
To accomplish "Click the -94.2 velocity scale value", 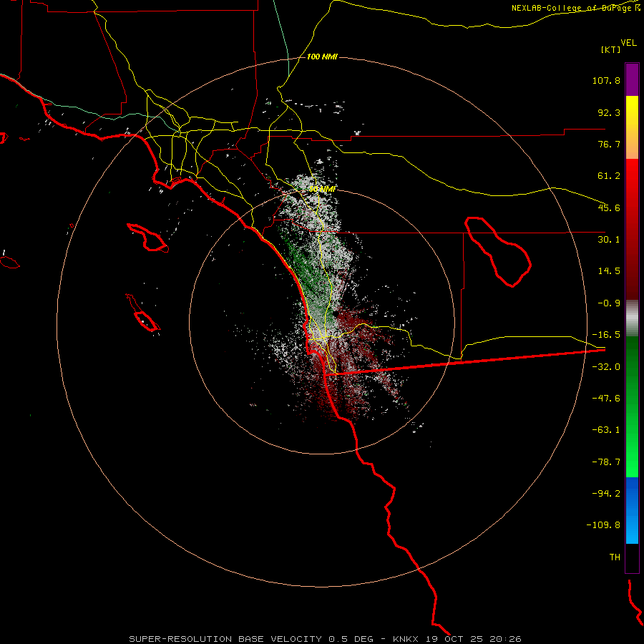I will pyautogui.click(x=606, y=494).
